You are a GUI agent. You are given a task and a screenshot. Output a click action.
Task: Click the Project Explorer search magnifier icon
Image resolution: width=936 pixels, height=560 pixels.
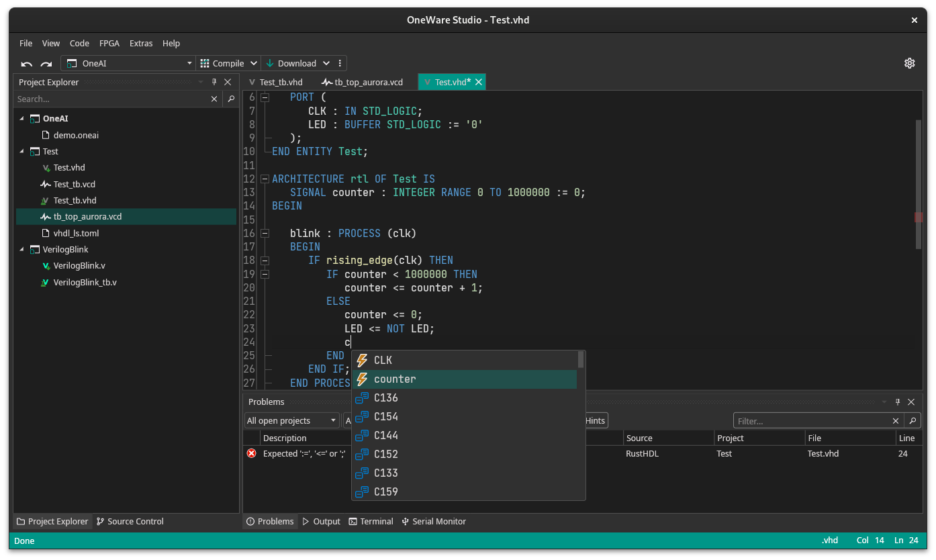tap(231, 98)
